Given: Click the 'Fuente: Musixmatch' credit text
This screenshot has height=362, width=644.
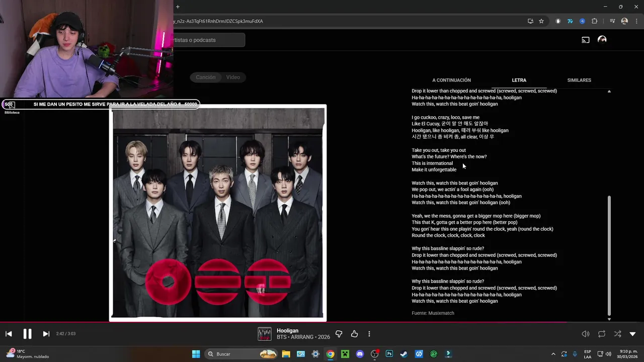Looking at the screenshot, I should click(433, 313).
